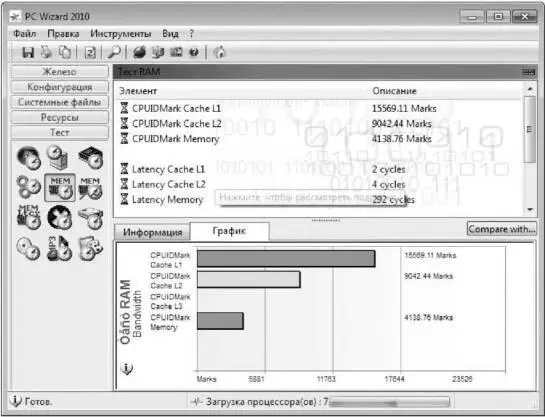Image resolution: width=545 pixels, height=417 pixels.
Task: Run the gears with stopwatch benchmark
Action: point(29,187)
